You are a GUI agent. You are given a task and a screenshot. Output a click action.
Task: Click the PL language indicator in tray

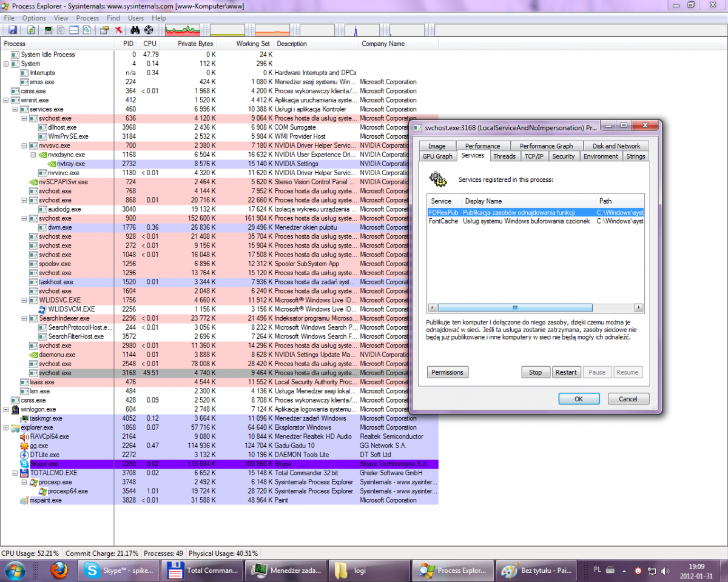(x=598, y=570)
